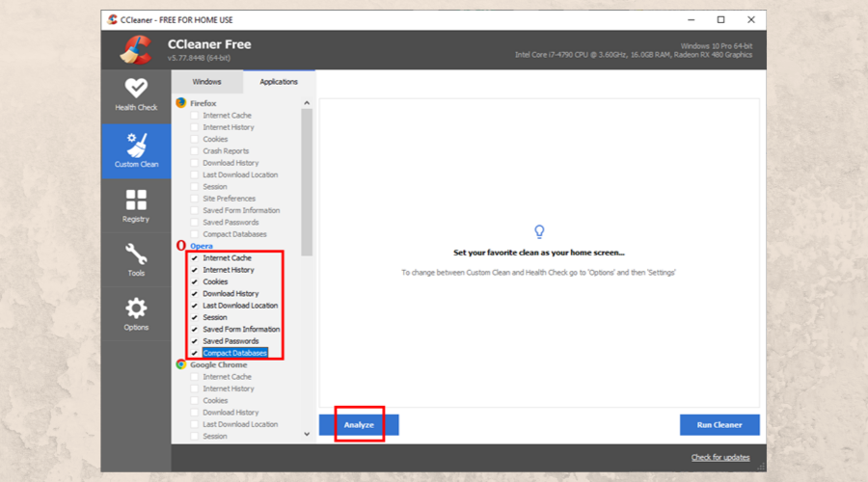Click the Opera browser icon
868x482 pixels.
coord(181,245)
